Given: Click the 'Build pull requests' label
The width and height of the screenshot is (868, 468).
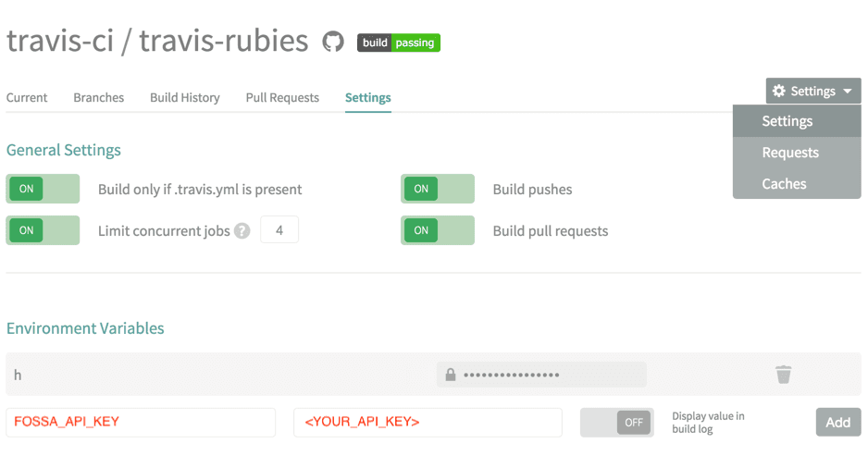Looking at the screenshot, I should pyautogui.click(x=551, y=230).
